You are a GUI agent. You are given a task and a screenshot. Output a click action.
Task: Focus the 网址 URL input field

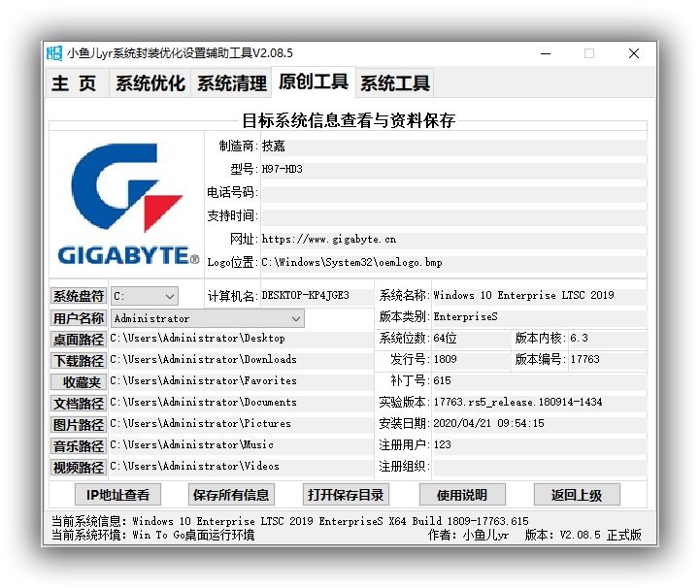pyautogui.click(x=451, y=240)
